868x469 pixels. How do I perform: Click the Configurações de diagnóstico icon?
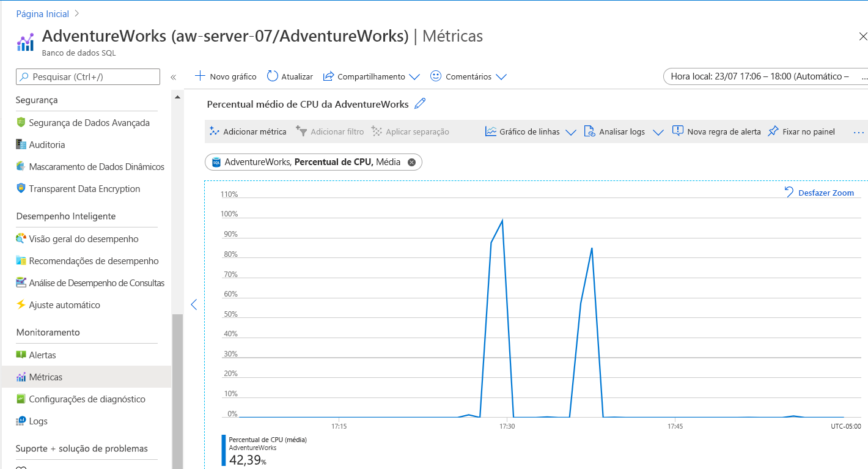coord(21,399)
